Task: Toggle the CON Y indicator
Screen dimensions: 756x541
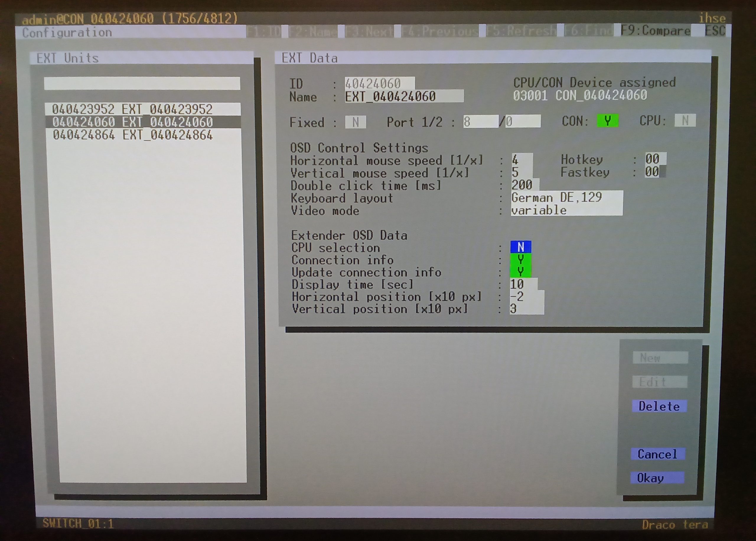Action: [x=607, y=121]
